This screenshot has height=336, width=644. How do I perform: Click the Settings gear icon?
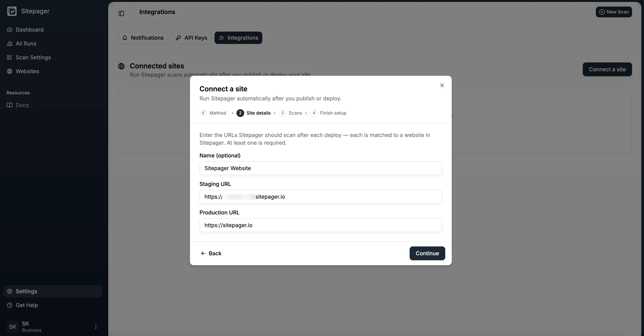tap(9, 291)
